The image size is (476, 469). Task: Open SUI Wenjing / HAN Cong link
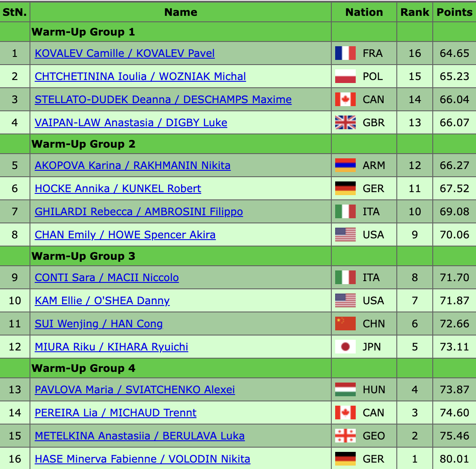pyautogui.click(x=98, y=324)
